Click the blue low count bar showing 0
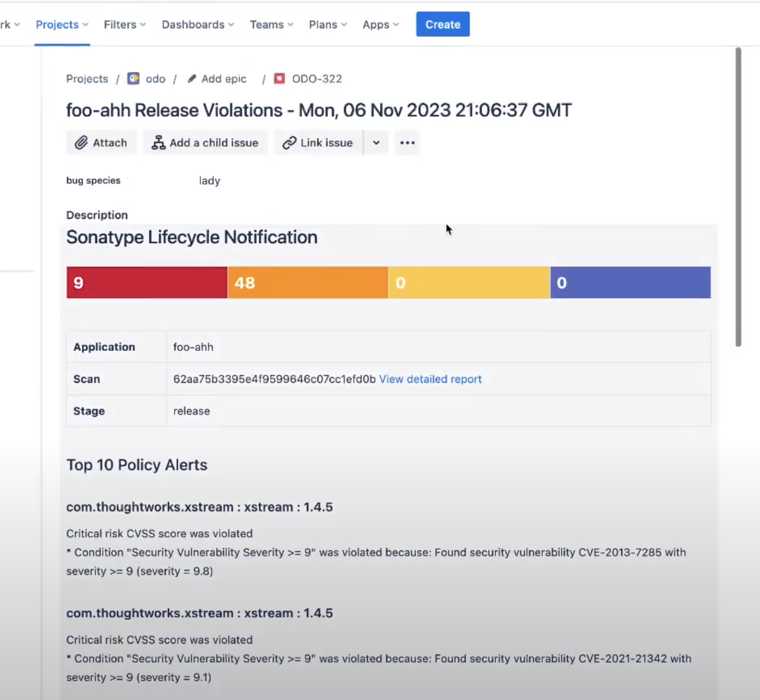Viewport: 760px width, 700px height. pyautogui.click(x=631, y=283)
